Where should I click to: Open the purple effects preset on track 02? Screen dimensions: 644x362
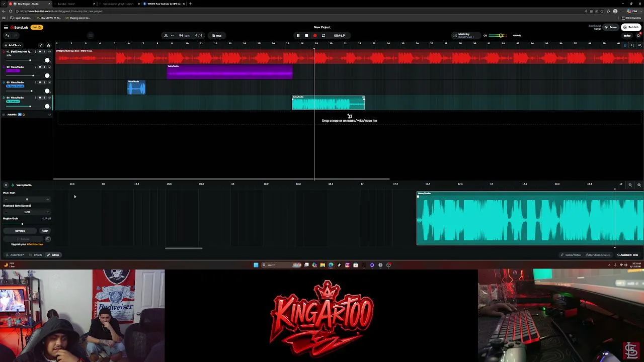[13, 71]
